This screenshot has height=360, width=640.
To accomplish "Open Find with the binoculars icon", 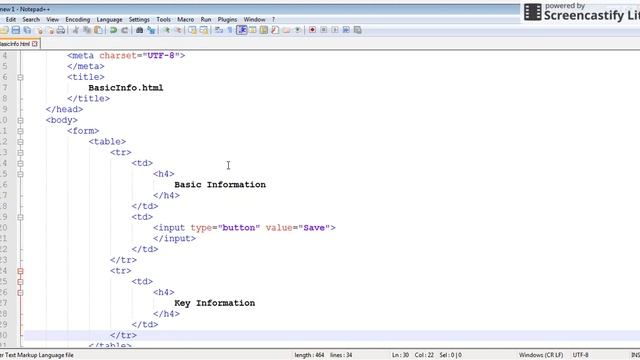I will tap(139, 30).
